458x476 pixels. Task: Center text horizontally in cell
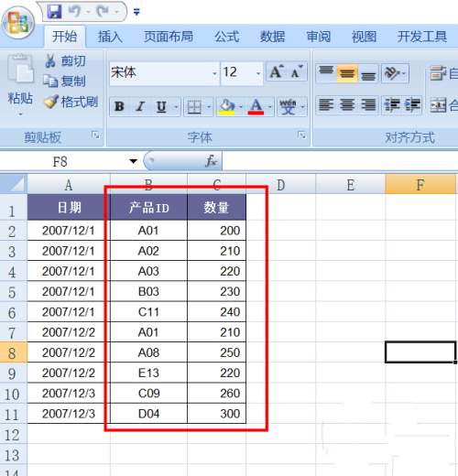coord(347,105)
